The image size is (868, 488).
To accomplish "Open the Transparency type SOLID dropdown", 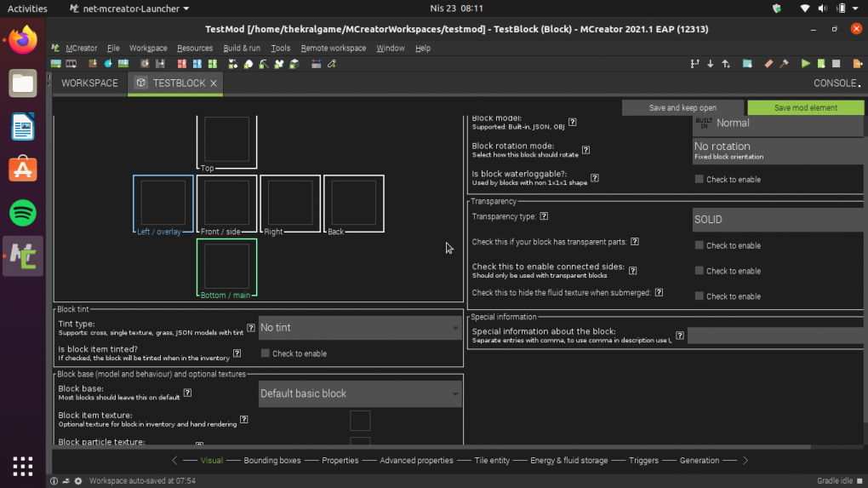I will (x=779, y=220).
